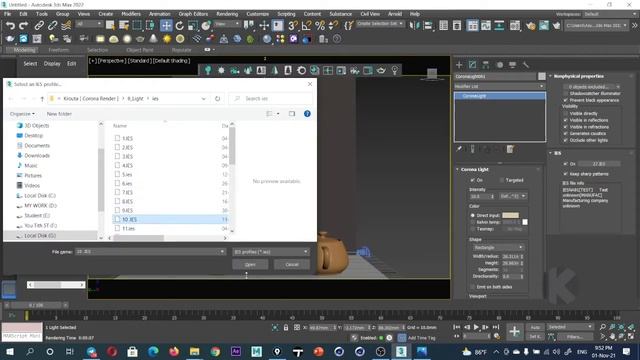Enable the Targeted checkbox
640x360 pixels.
pos(502,180)
